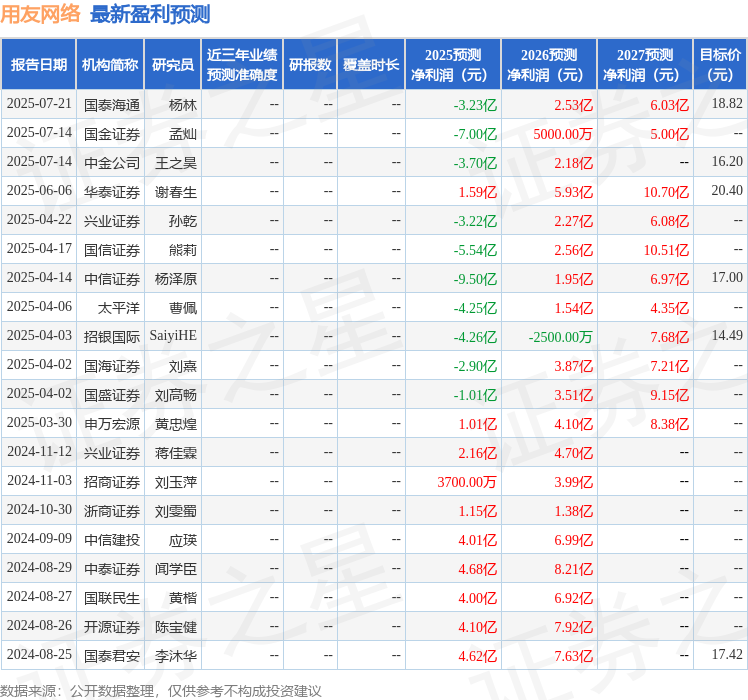Click the 2025预测净利润 column header
The width and height of the screenshot is (748, 700).
(453, 65)
